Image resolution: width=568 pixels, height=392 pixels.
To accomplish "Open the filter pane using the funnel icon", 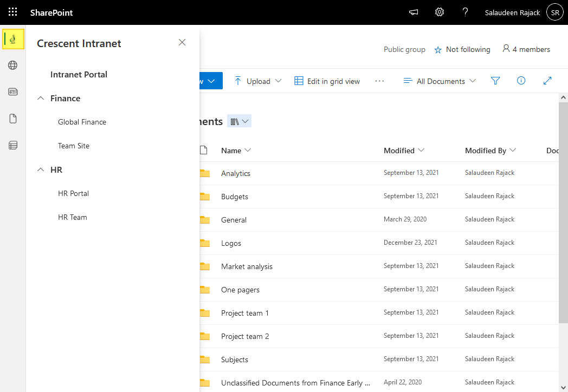I will click(x=495, y=80).
